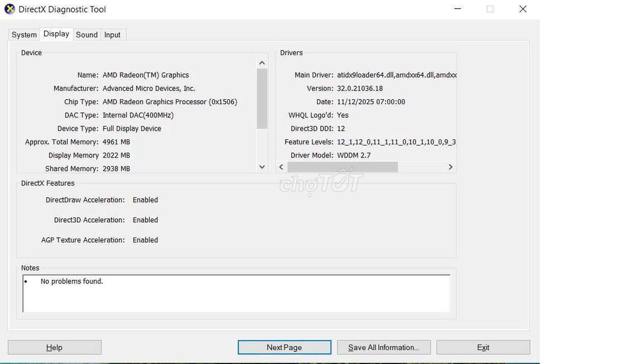Click the device name 'AMD Radeon(TM) Graphics'
Viewport: 643px width, 364px height.
[146, 75]
